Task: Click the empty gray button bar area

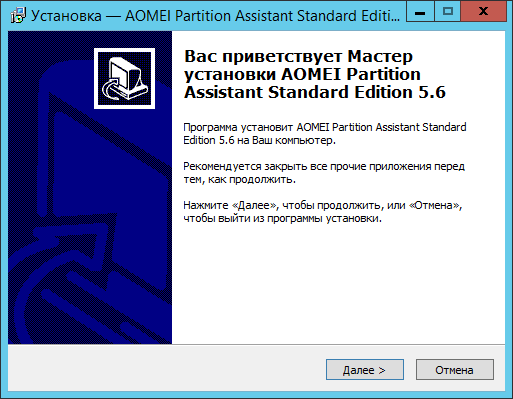Action: (x=167, y=369)
